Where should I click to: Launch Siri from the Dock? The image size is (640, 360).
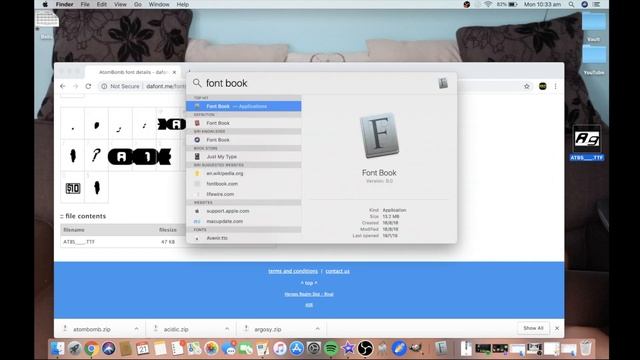(x=109, y=348)
